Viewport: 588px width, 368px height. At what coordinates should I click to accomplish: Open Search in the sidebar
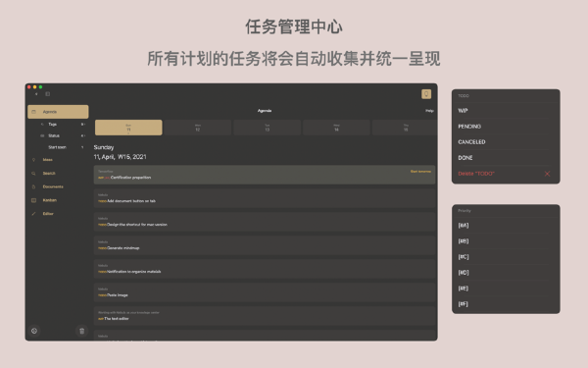pos(49,174)
